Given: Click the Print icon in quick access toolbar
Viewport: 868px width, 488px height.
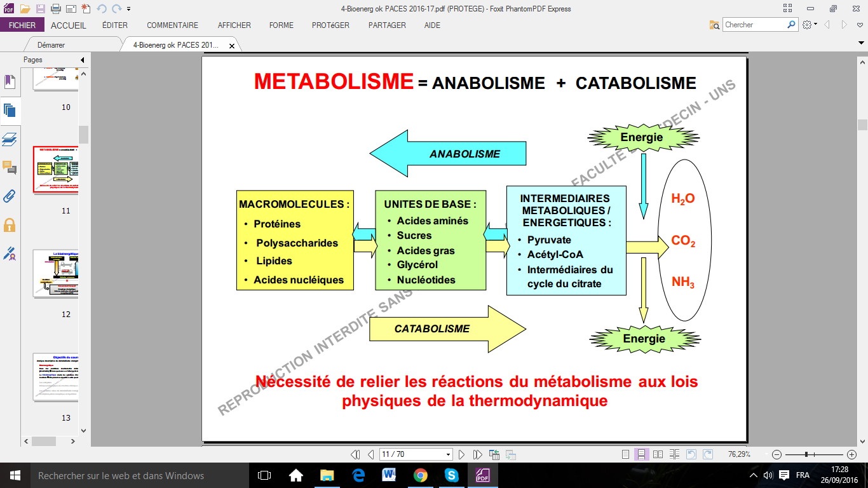Looking at the screenshot, I should pyautogui.click(x=55, y=9).
